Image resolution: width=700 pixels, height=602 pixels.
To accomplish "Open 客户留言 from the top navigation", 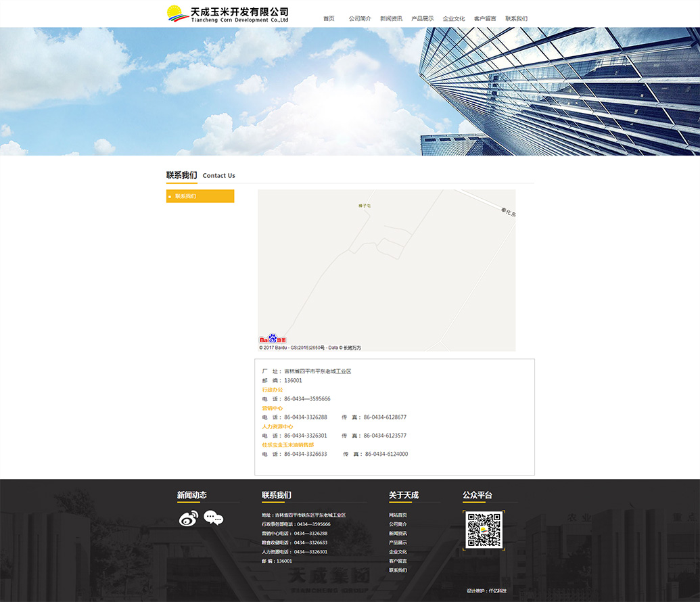I will 485,19.
